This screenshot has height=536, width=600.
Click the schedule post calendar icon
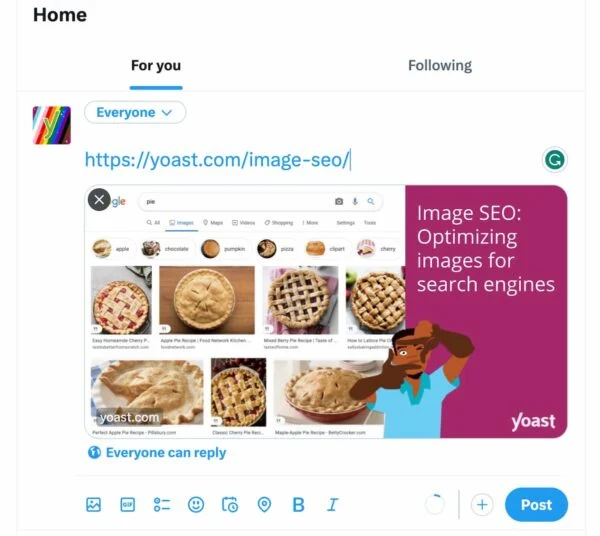point(230,505)
